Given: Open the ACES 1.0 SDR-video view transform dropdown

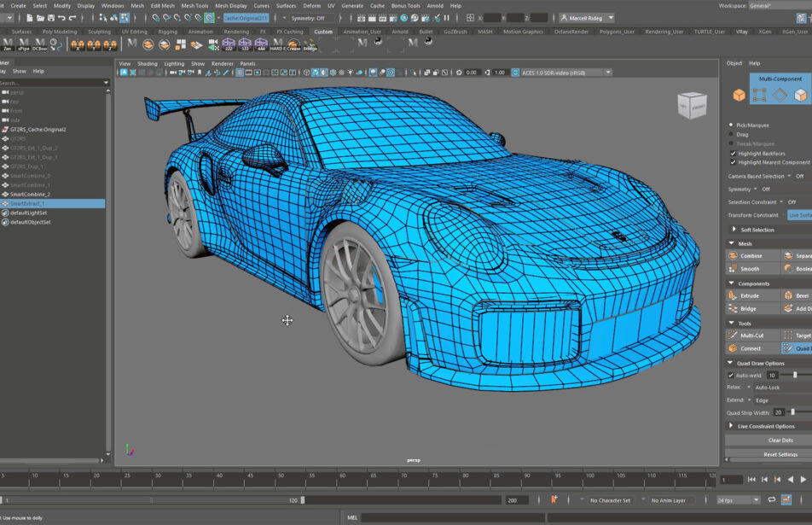Looking at the screenshot, I should coord(566,73).
